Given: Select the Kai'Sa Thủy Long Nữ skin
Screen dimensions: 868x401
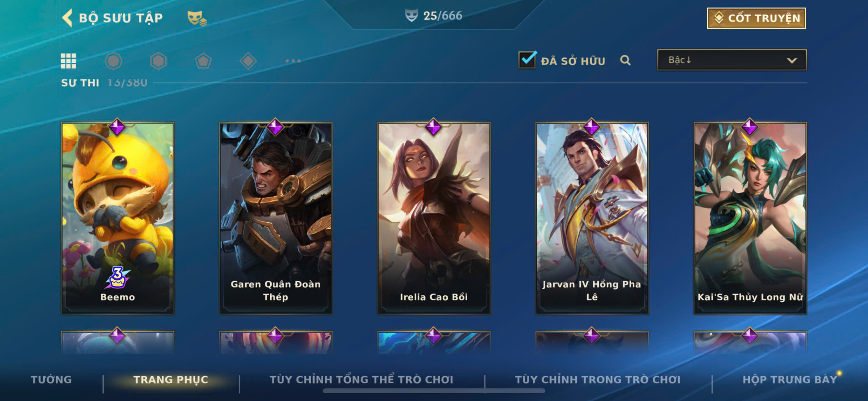Looking at the screenshot, I should (750, 218).
